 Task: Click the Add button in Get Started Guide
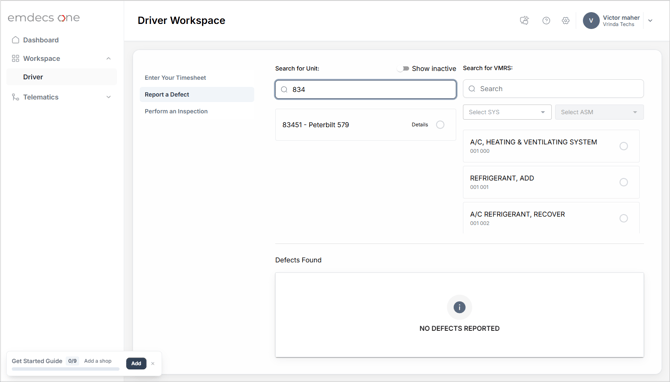pos(136,363)
